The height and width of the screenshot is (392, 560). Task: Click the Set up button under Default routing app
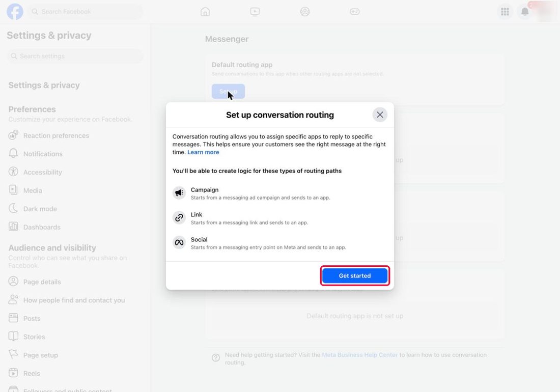tap(228, 92)
